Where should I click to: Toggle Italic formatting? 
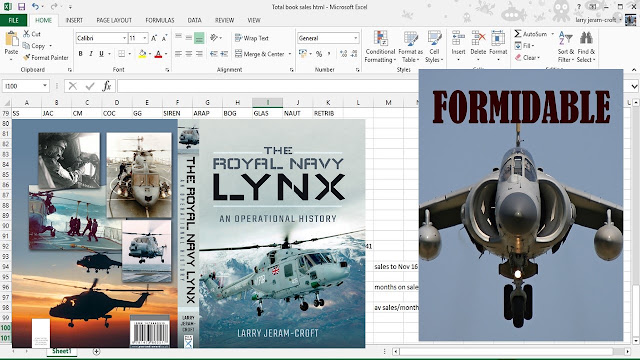pyautogui.click(x=91, y=53)
